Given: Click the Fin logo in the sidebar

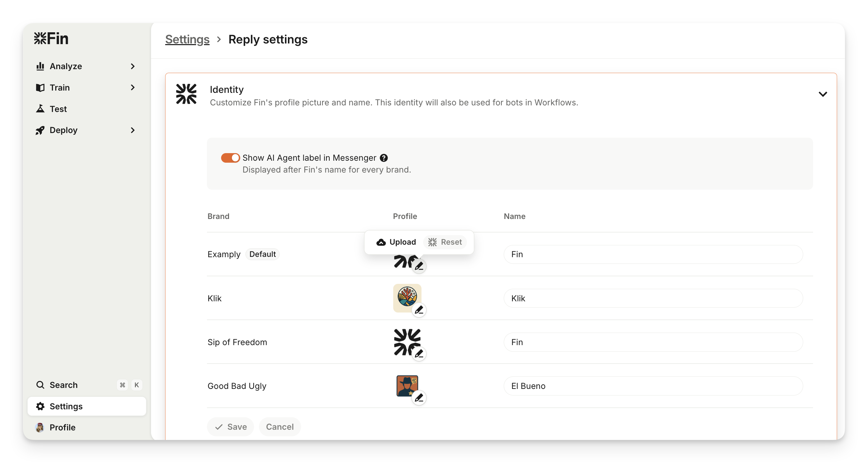Looking at the screenshot, I should (x=51, y=39).
